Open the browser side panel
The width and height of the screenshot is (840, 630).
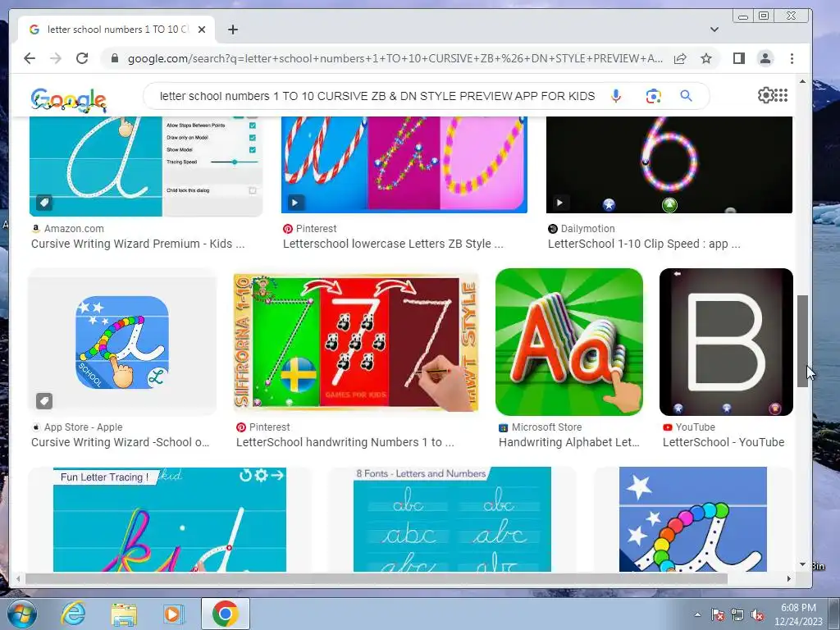pyautogui.click(x=739, y=58)
